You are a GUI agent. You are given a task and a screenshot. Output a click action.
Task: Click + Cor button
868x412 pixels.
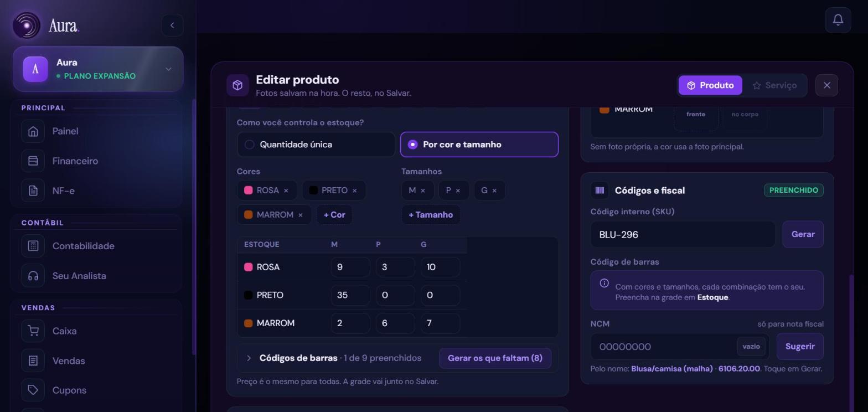334,215
